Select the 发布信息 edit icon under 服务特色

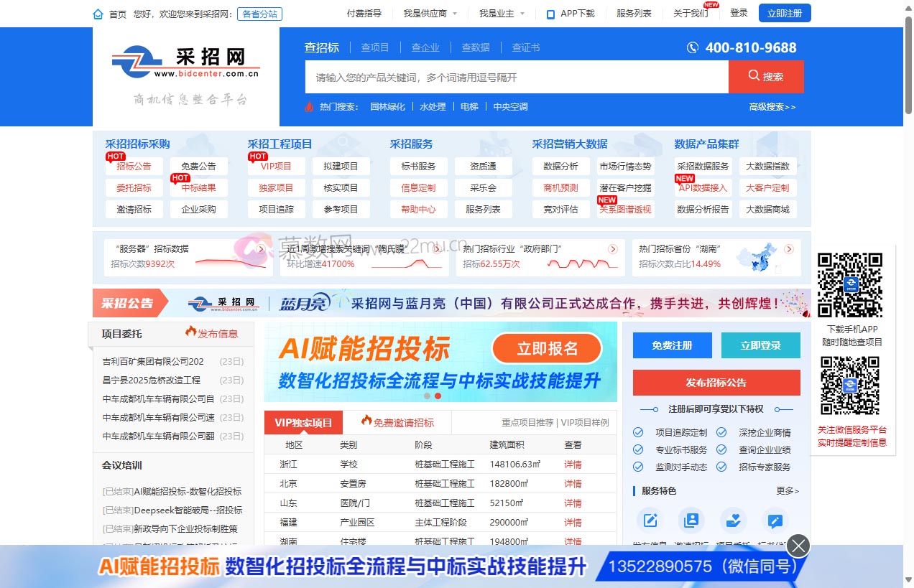(650, 520)
